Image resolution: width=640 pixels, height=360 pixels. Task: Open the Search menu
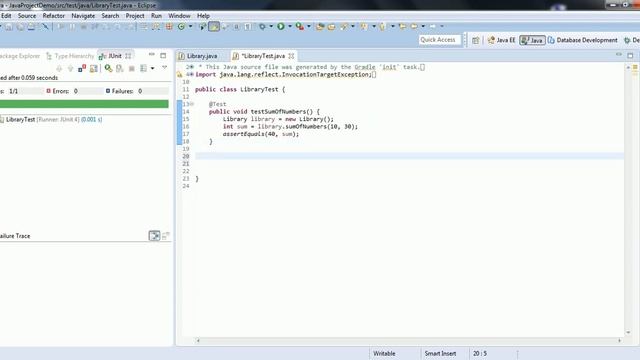pyautogui.click(x=110, y=16)
